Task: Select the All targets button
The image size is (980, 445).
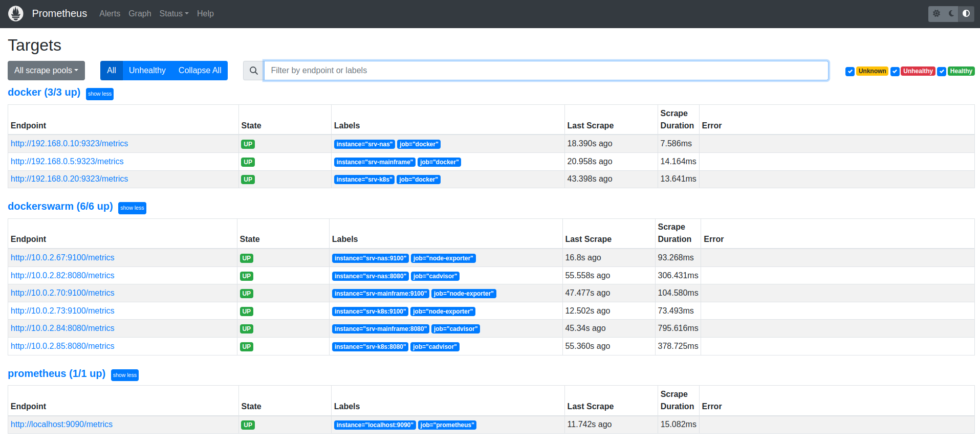Action: click(x=112, y=71)
